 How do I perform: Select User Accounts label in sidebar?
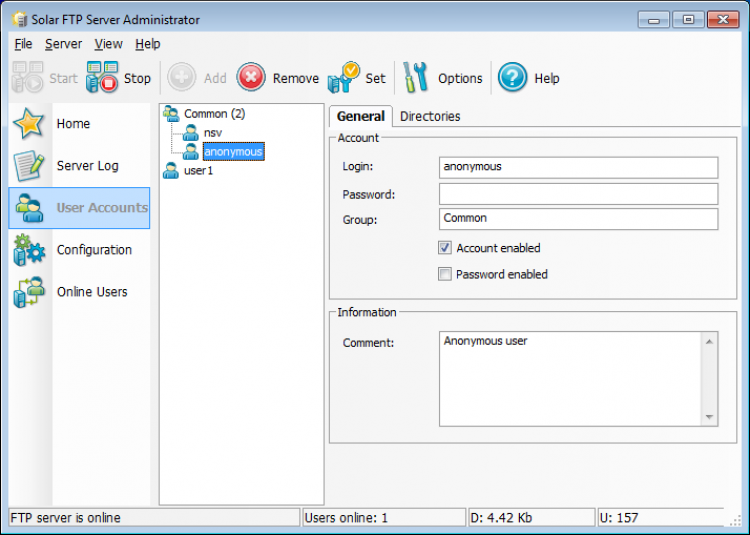click(102, 207)
